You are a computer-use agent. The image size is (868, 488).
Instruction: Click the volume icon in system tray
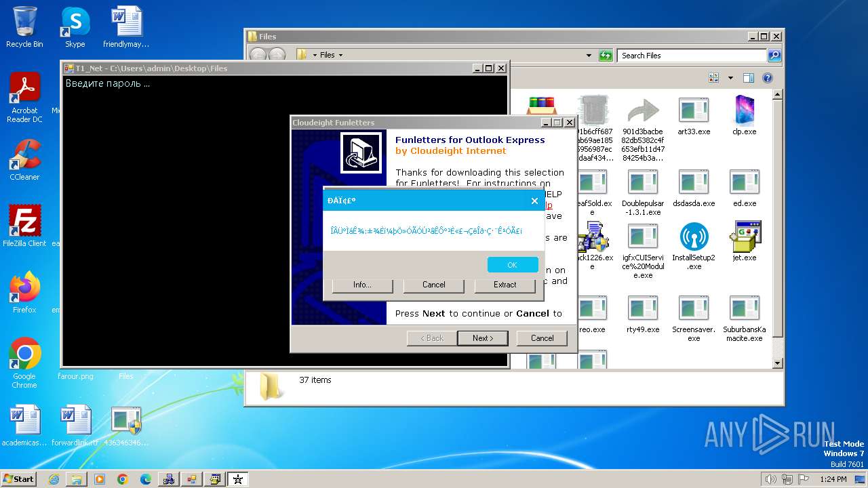click(x=771, y=479)
